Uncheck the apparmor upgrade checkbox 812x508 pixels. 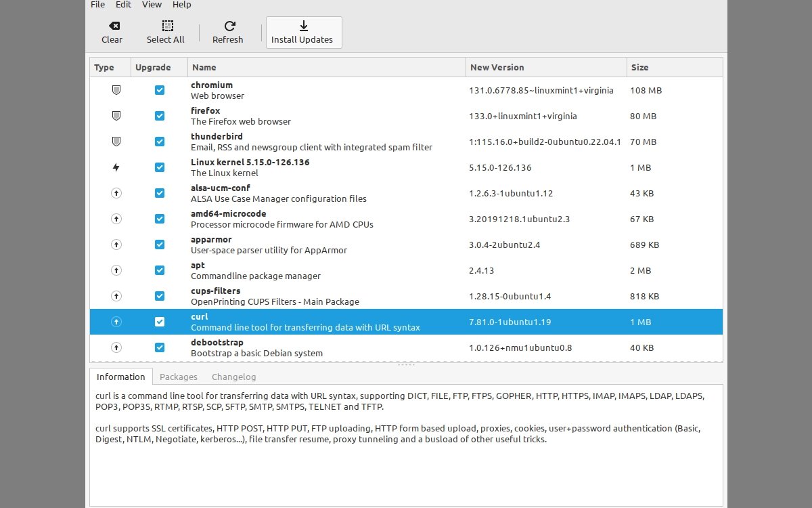click(x=160, y=245)
